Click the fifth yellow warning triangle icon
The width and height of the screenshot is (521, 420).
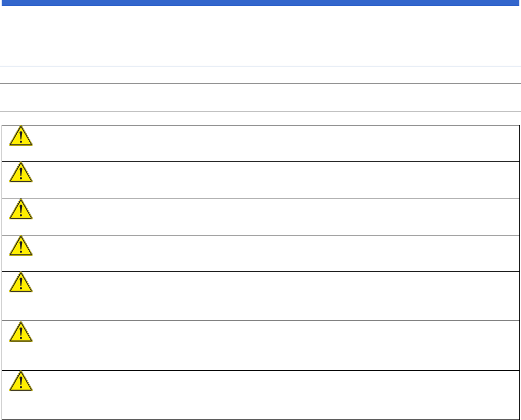pos(21,283)
